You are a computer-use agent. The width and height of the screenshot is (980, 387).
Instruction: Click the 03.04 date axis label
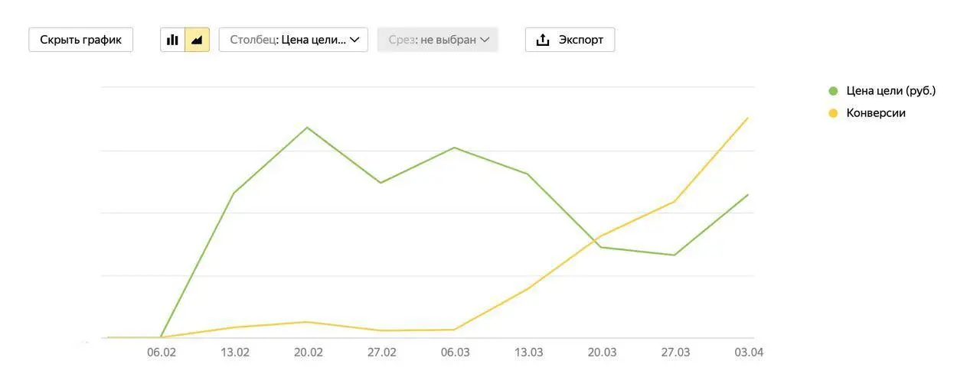(x=748, y=353)
